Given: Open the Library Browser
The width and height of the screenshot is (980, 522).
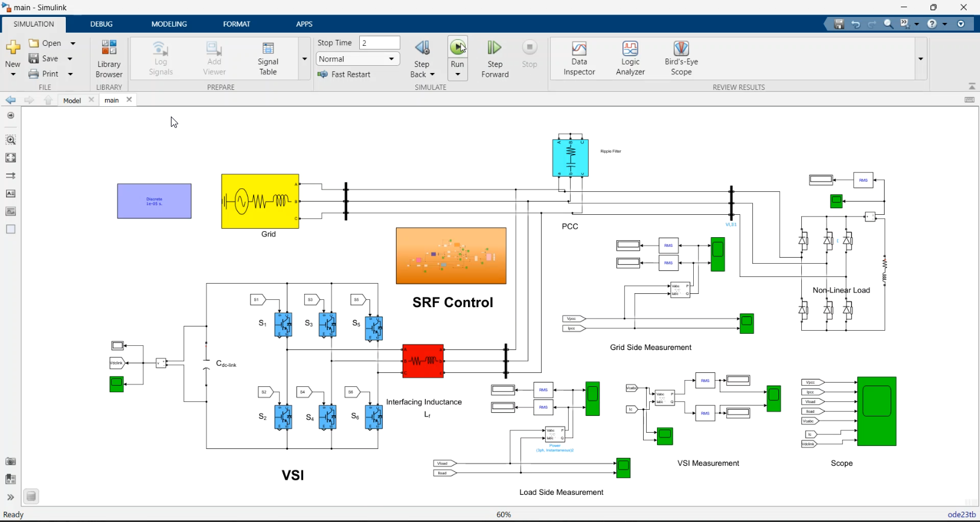Looking at the screenshot, I should point(109,59).
